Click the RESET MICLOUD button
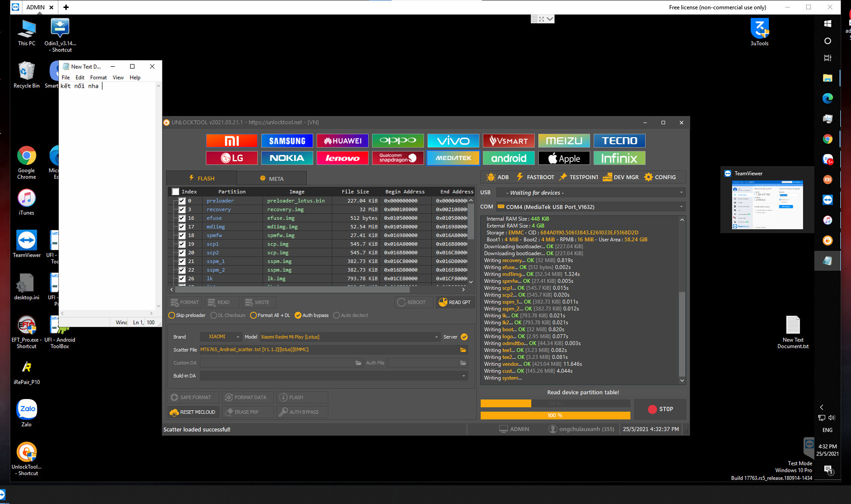 click(x=193, y=412)
